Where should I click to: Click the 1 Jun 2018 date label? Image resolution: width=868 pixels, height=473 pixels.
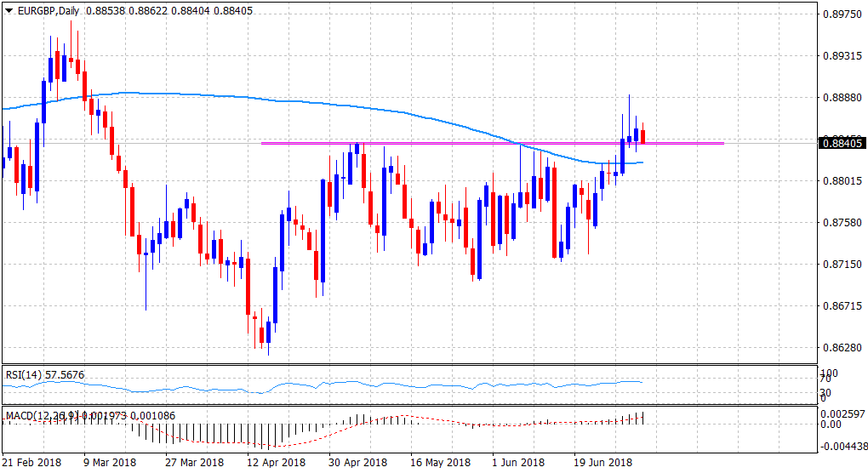click(519, 463)
